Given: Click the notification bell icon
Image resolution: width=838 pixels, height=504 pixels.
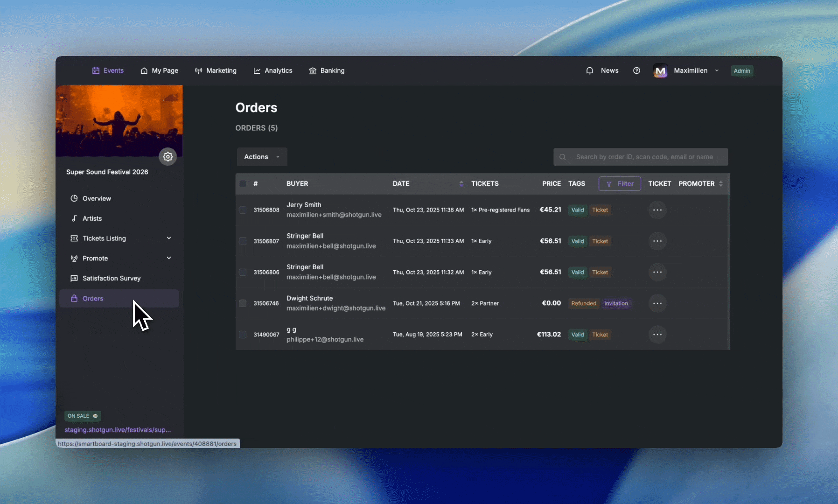Looking at the screenshot, I should (590, 70).
